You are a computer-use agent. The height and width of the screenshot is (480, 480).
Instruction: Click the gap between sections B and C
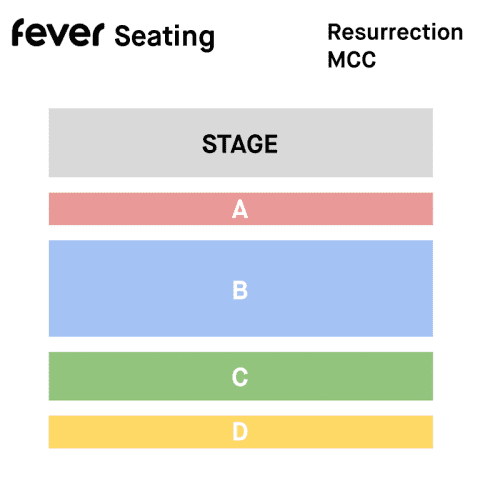point(241,344)
